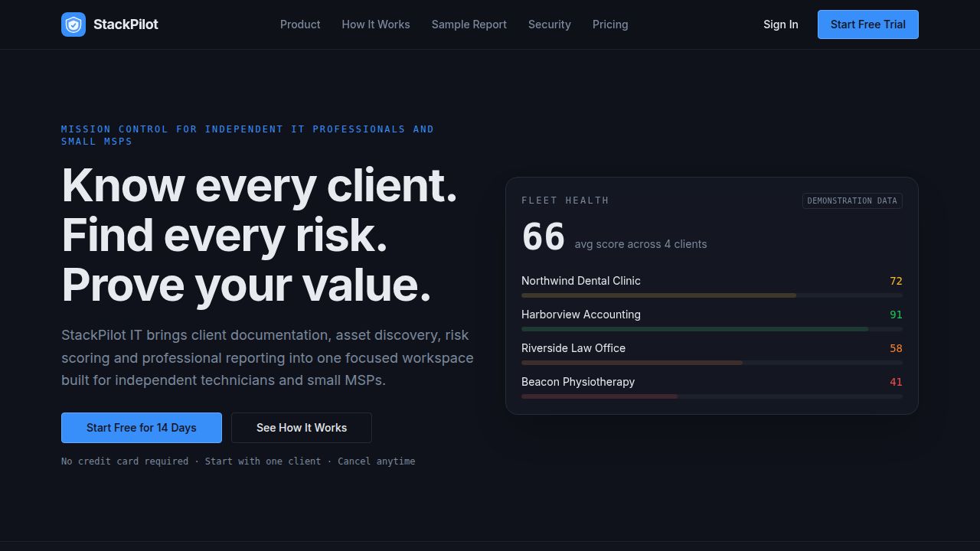980x551 pixels.
Task: Click the Beacon Physiotherapy score bar
Action: click(712, 396)
